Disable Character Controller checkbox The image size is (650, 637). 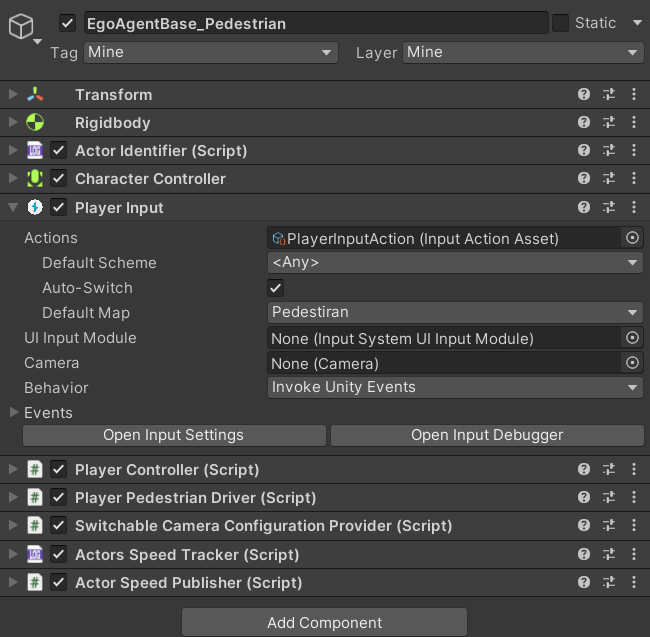[58, 178]
